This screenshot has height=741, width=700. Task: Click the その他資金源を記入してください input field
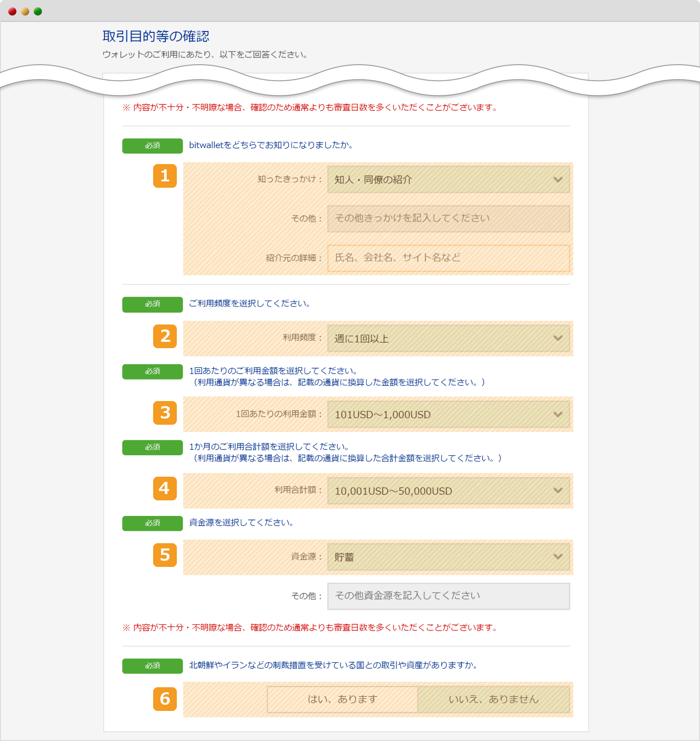tap(448, 596)
